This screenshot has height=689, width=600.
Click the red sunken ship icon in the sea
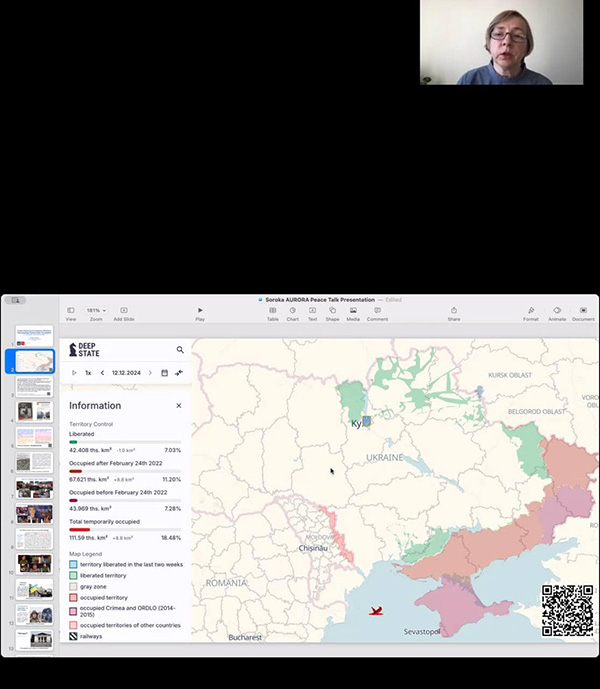pyautogui.click(x=376, y=611)
